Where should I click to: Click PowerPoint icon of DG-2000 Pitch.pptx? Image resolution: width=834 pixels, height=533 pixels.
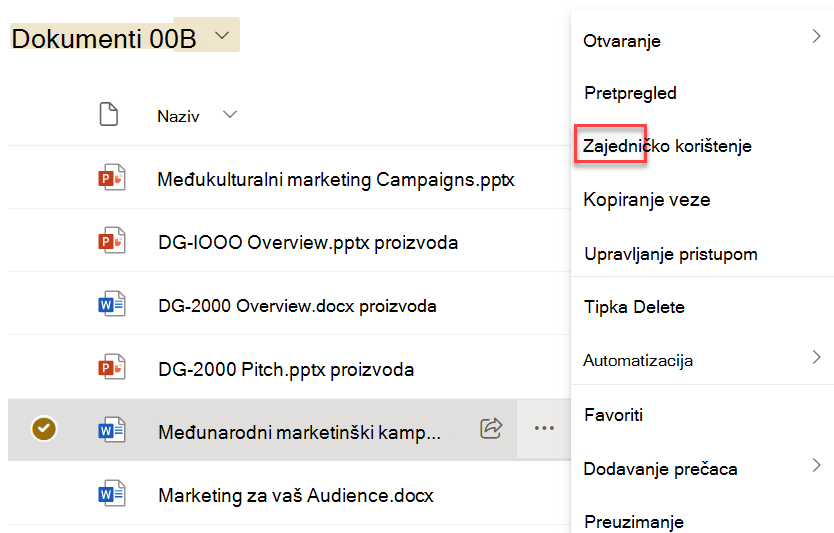[x=112, y=367]
